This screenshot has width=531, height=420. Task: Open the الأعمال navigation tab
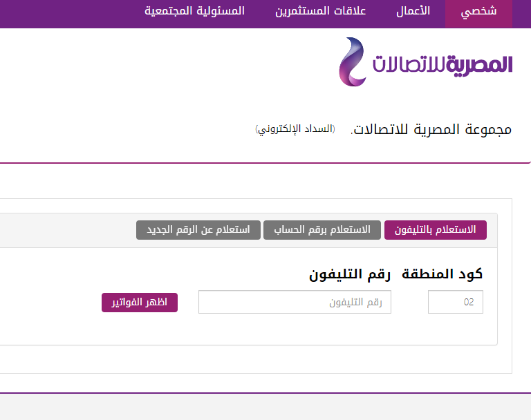click(413, 11)
